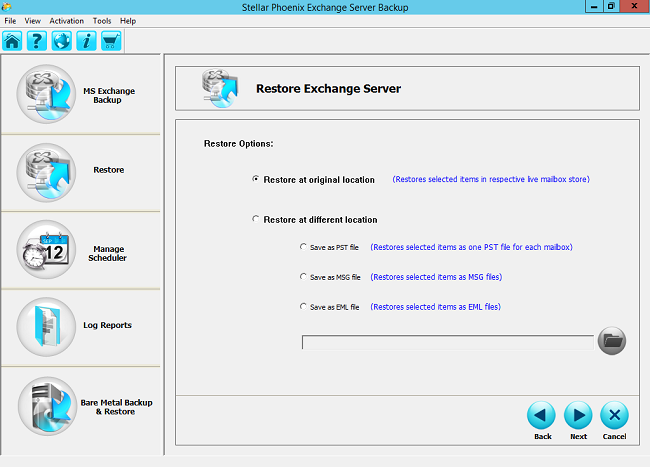
Task: Choose Save as PST file option
Action: coord(303,247)
